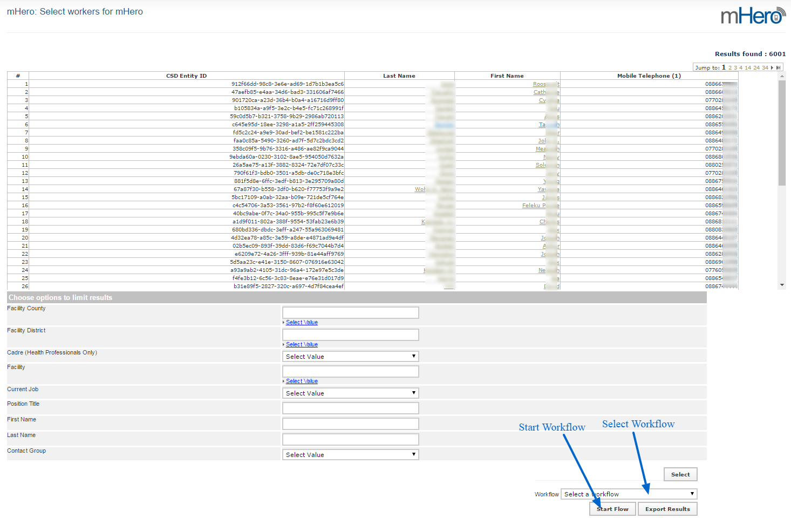Jump to page 3

click(735, 68)
